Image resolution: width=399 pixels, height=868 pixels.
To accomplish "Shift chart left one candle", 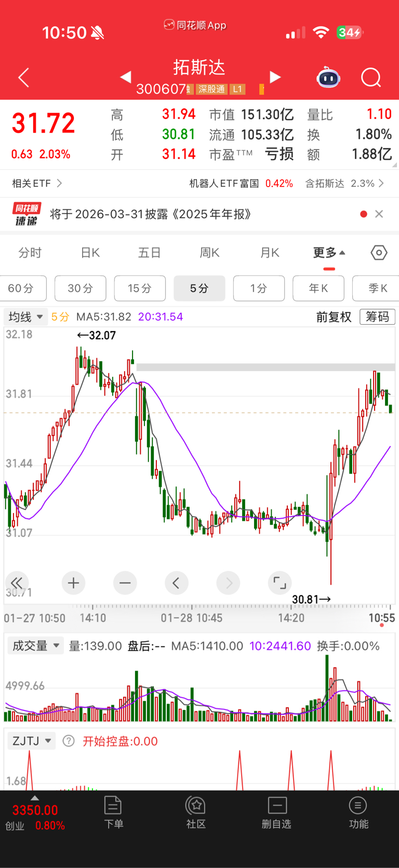I will coord(176,583).
